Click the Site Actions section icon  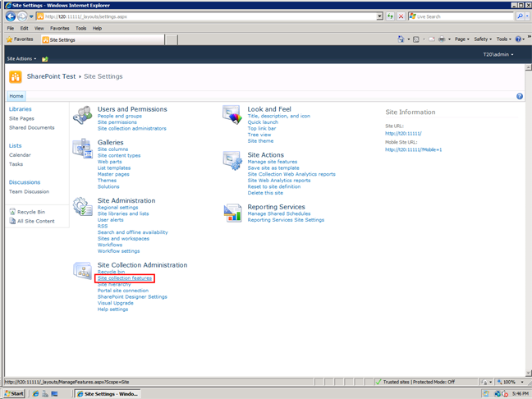(x=232, y=160)
